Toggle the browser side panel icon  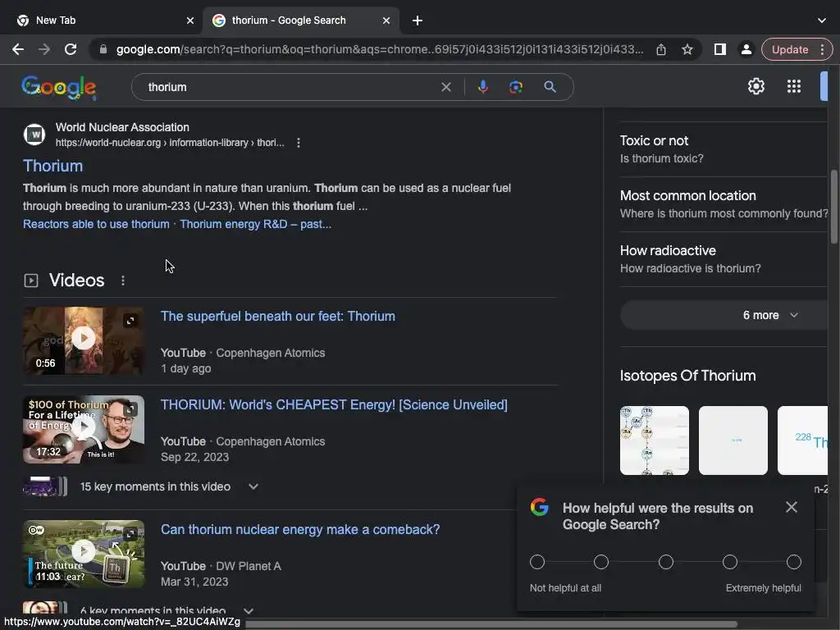pyautogui.click(x=720, y=50)
